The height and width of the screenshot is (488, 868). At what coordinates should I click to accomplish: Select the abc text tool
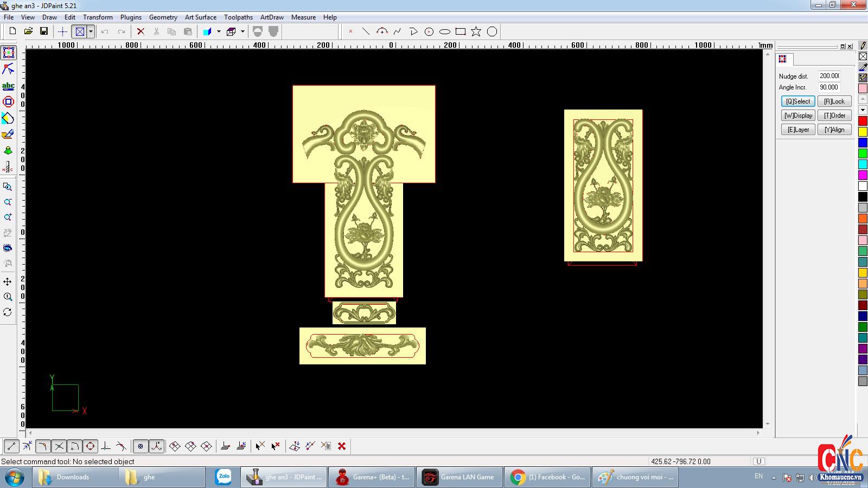tap(8, 86)
